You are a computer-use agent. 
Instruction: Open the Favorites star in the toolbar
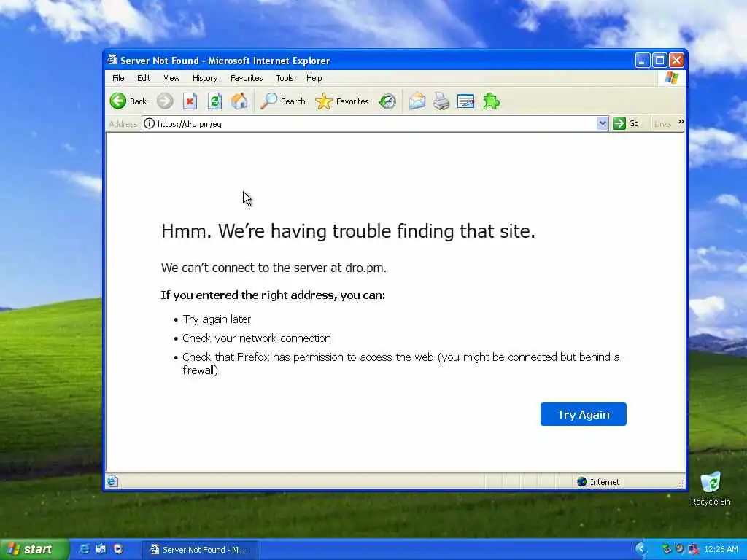pos(323,101)
